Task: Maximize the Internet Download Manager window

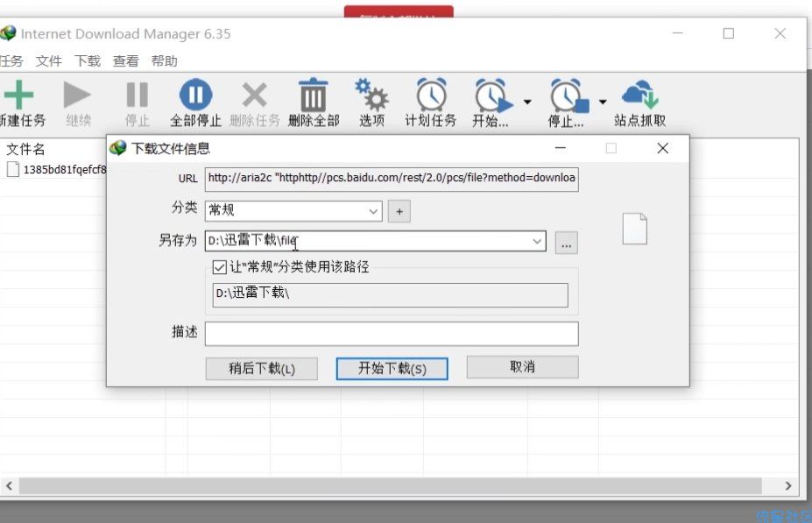Action: pyautogui.click(x=729, y=33)
